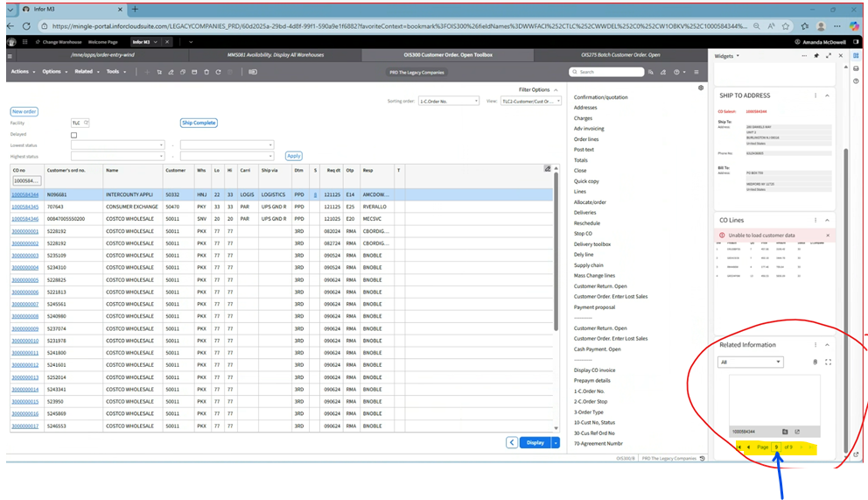Click the display/print icon in toolbar
This screenshot has height=500, width=868.
coord(194,72)
